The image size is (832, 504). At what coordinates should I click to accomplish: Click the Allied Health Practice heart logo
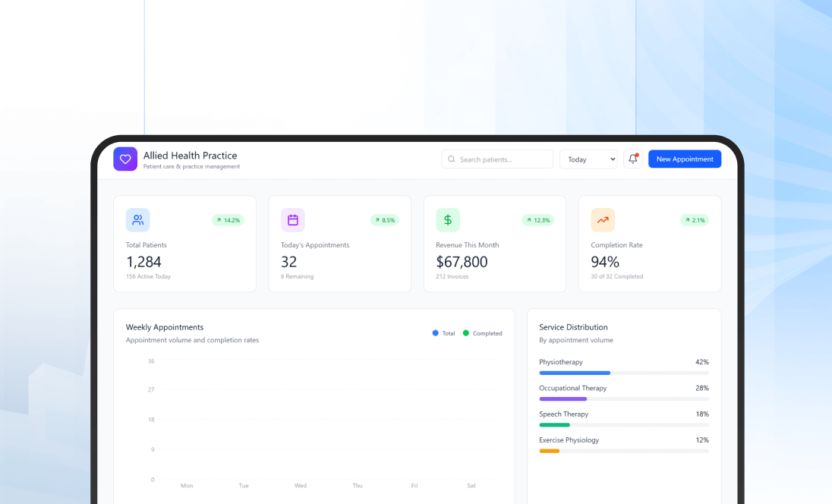pyautogui.click(x=125, y=159)
